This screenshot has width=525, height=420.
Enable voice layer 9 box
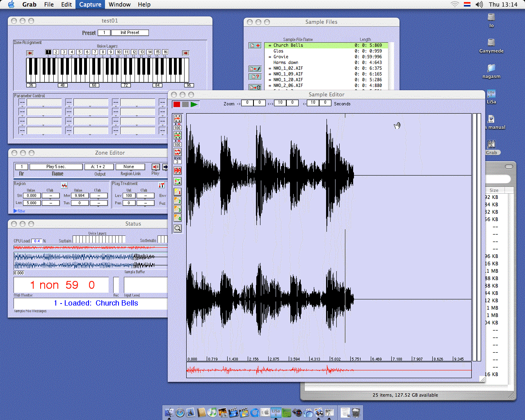(x=111, y=52)
